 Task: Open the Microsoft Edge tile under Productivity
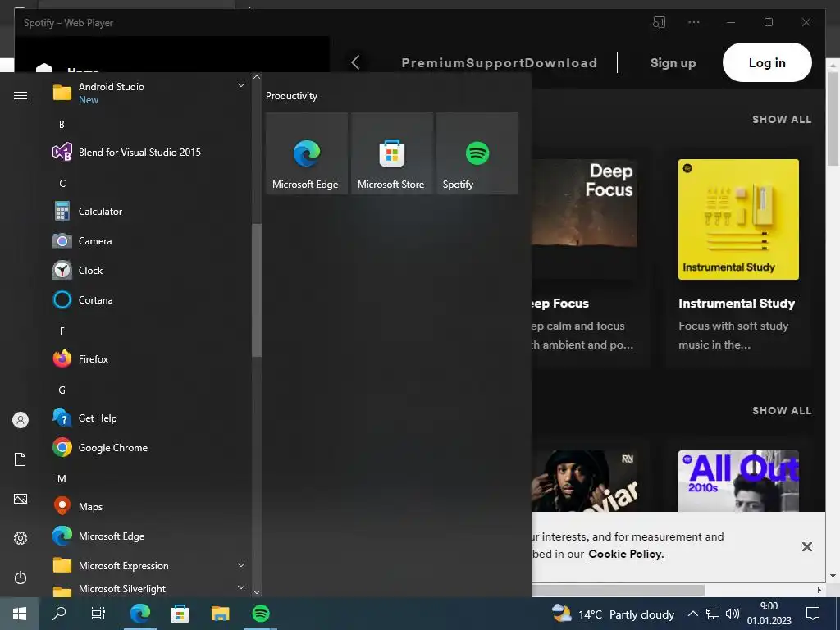pos(307,153)
